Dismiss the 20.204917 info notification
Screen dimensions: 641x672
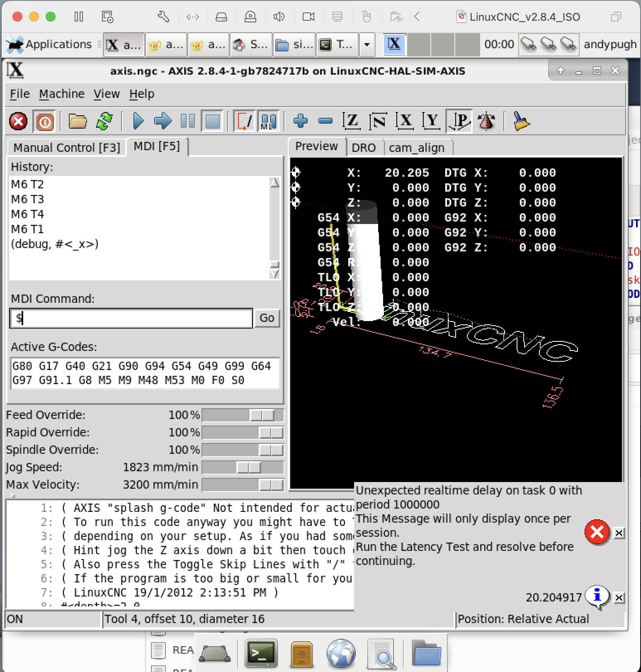coord(619,598)
